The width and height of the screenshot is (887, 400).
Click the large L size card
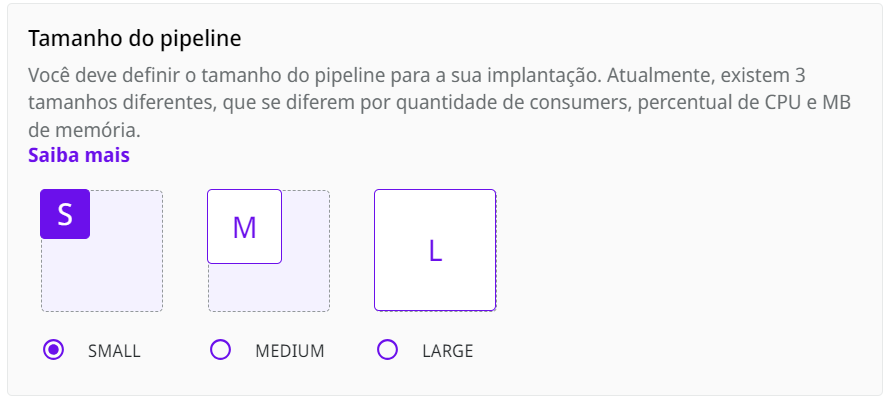(x=435, y=250)
